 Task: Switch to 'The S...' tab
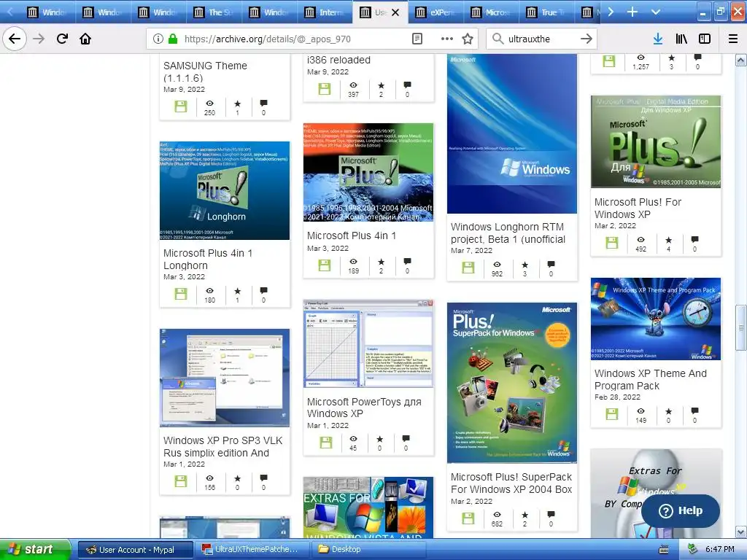(214, 12)
